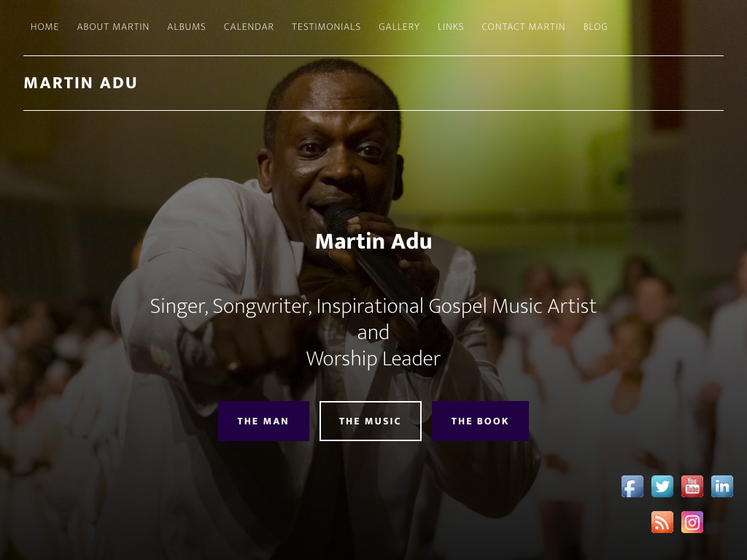Go to the Blog menu item
Viewport: 747px width, 560px height.
coord(595,27)
